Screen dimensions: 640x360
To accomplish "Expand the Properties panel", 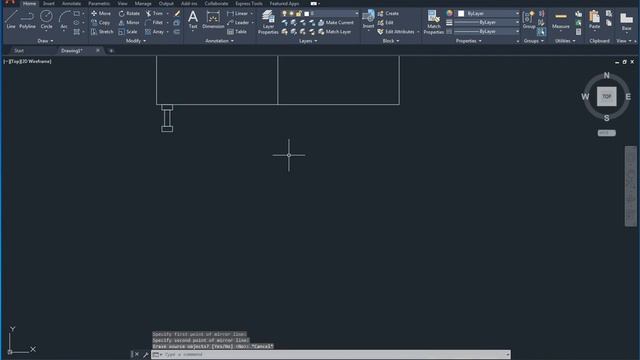I will click(x=468, y=41).
